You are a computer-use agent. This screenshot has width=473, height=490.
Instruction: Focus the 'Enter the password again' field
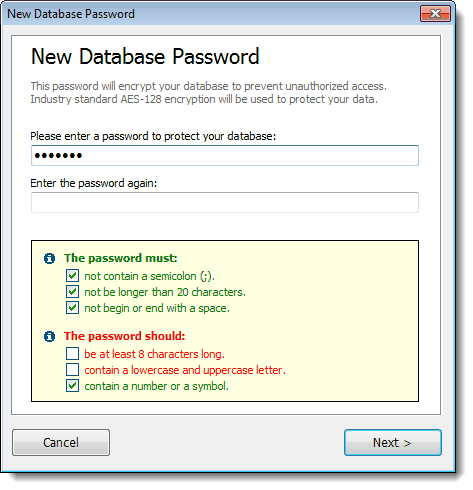pyautogui.click(x=225, y=202)
